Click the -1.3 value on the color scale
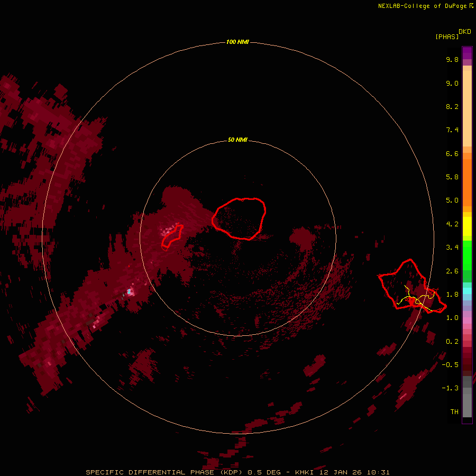 pos(450,388)
